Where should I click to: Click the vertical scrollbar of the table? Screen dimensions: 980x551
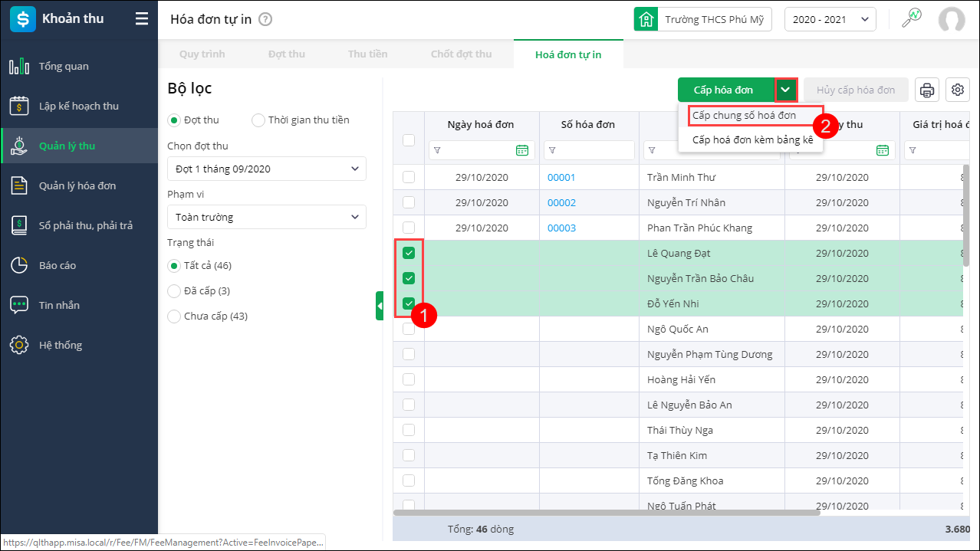pyautogui.click(x=967, y=215)
